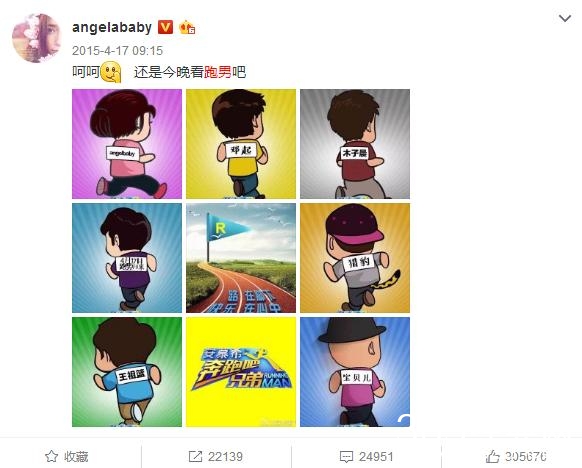This screenshot has width=582, height=468.
Task: Click the comment bubble icon
Action: pyautogui.click(x=346, y=456)
